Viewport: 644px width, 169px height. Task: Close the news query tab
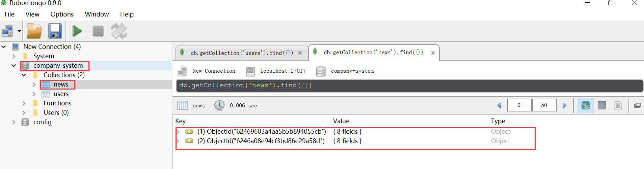point(433,53)
